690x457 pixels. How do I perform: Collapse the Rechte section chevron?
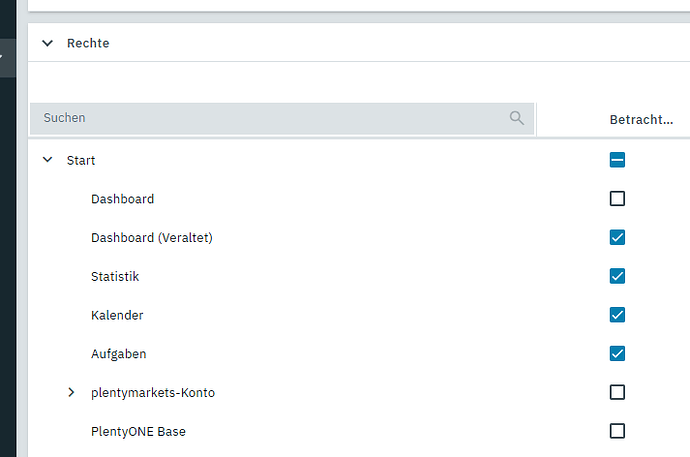click(48, 43)
